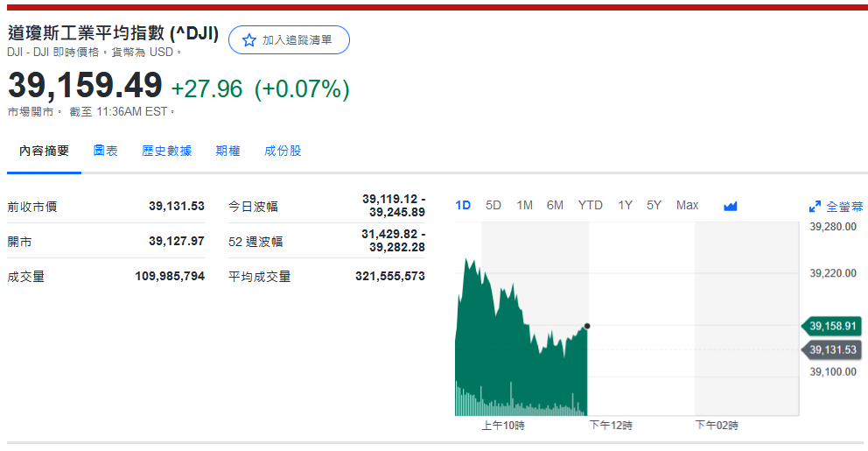Switch to the 期權 options tab

coord(227,151)
